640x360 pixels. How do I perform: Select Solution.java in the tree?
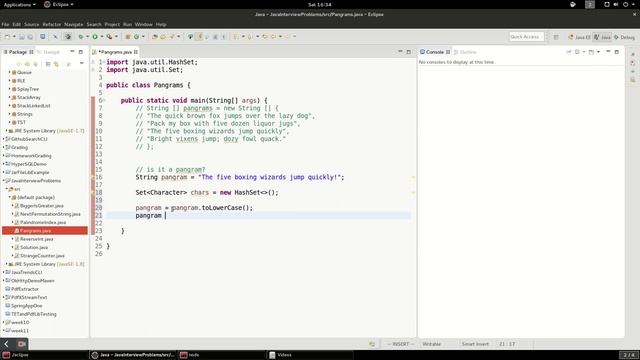click(x=34, y=247)
